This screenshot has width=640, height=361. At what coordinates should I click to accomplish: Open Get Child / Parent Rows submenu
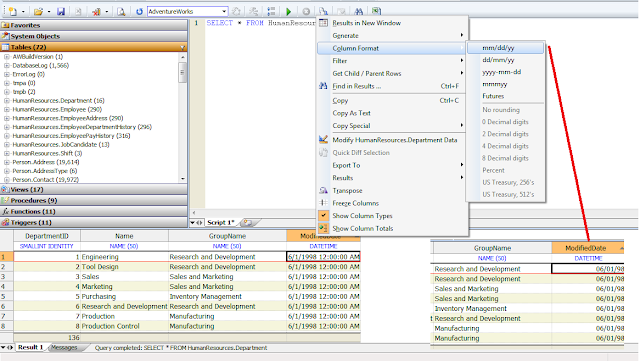pos(392,74)
